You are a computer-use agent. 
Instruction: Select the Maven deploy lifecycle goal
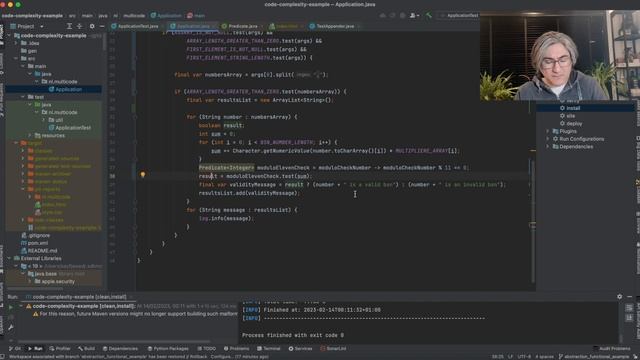(574, 124)
